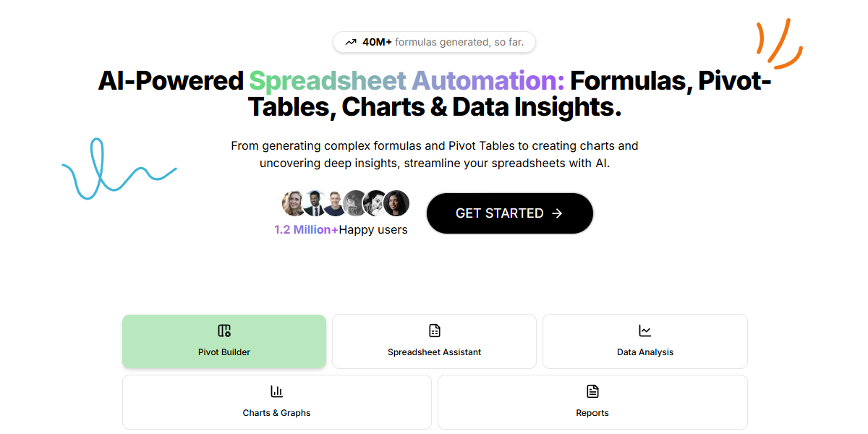
Task: Click the Charts & Graphs bar chart icon
Action: pos(277,391)
